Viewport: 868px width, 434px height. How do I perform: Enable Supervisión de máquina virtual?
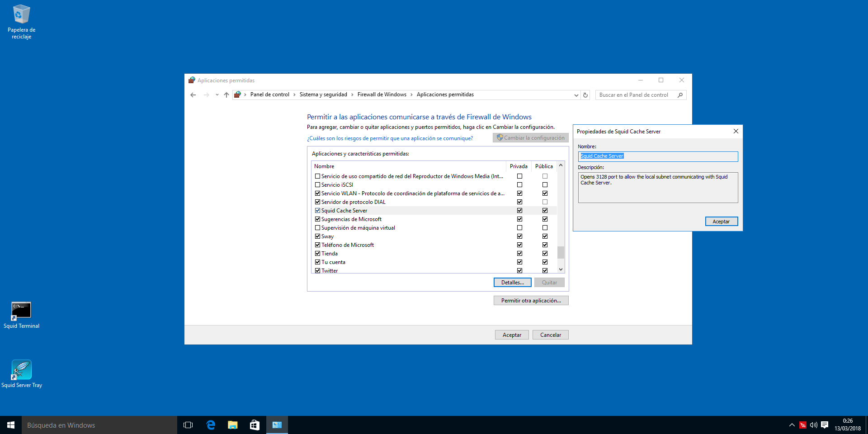pyautogui.click(x=318, y=227)
